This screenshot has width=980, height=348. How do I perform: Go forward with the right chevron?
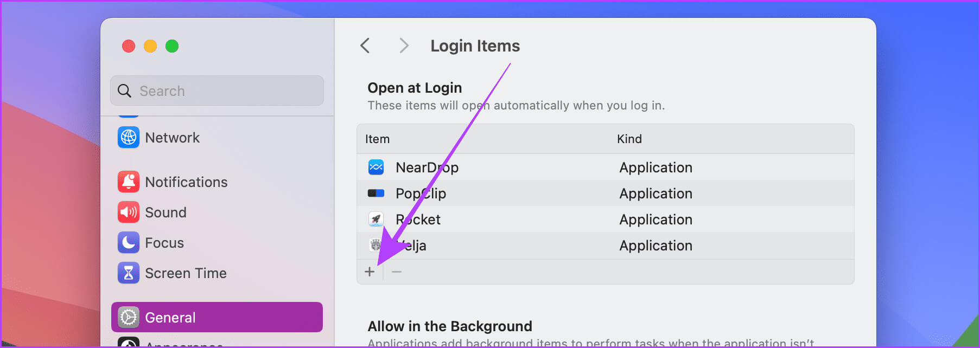404,46
